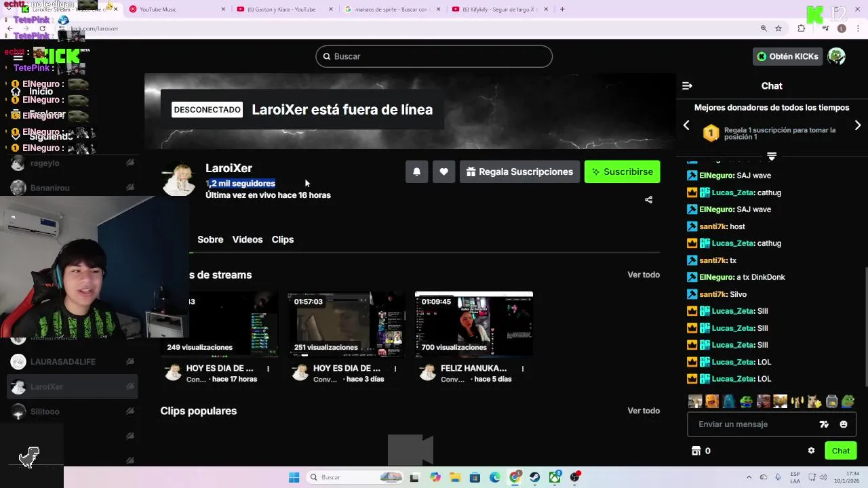Go to previous top donor with left arrow
This screenshot has height=488, width=868.
(x=686, y=125)
